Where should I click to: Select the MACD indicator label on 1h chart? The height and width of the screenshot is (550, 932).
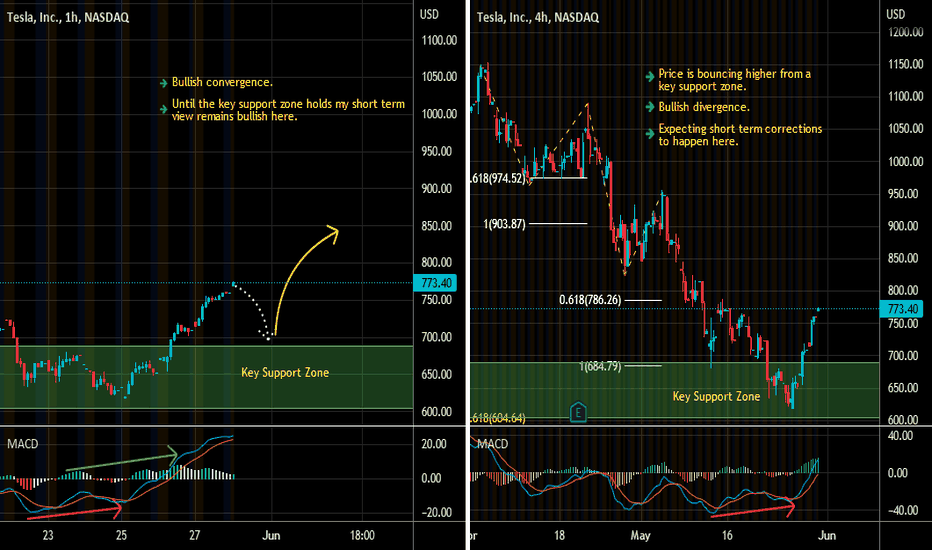(x=23, y=444)
